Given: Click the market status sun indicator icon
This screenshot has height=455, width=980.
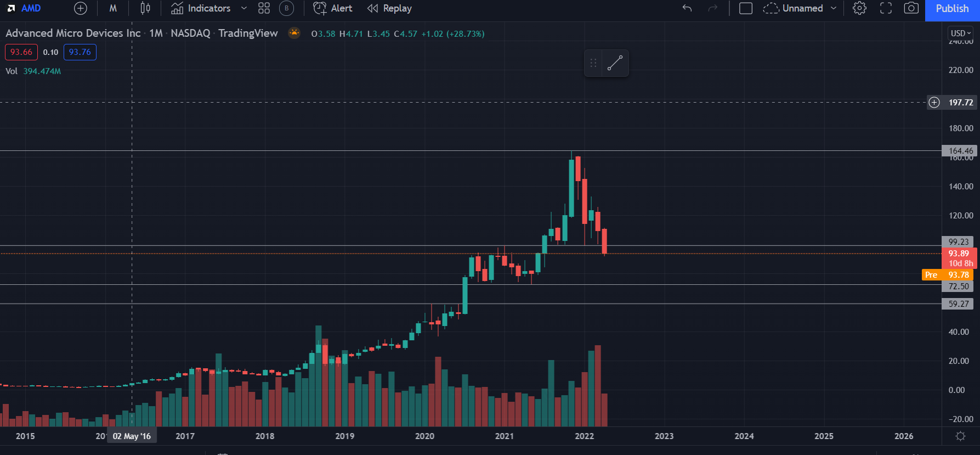Looking at the screenshot, I should (x=294, y=33).
